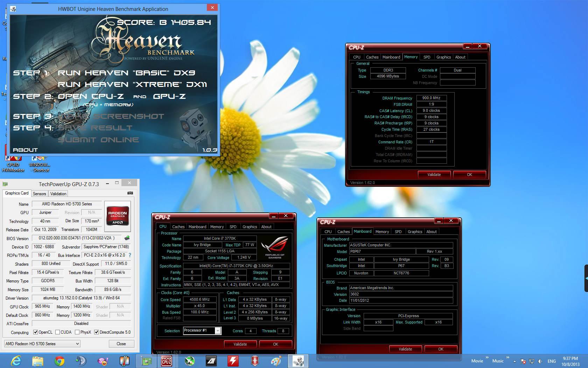This screenshot has width=588, height=368.
Task: Click Run Heaven "Xtreme" DX11
Action: [x=132, y=84]
